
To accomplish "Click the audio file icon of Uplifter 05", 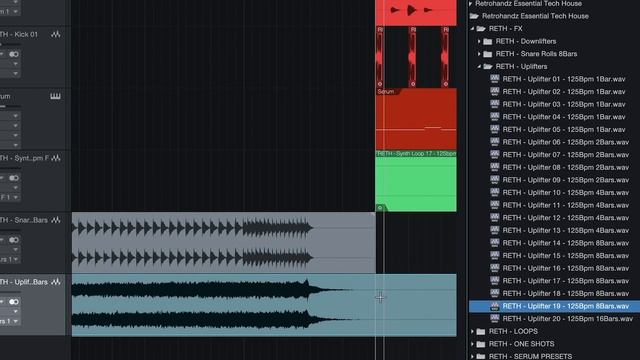I will tap(495, 129).
